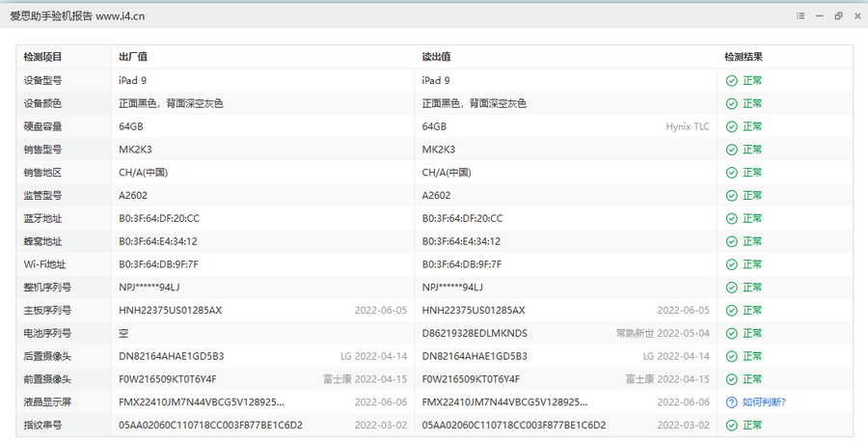Click the 常熟新世 2022-05-04 battery note

[663, 334]
